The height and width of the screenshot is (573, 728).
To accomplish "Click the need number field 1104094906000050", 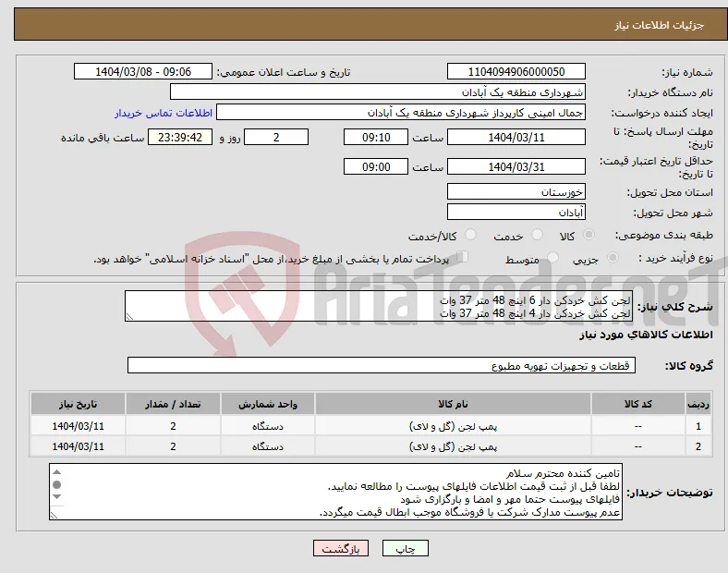I will (516, 71).
